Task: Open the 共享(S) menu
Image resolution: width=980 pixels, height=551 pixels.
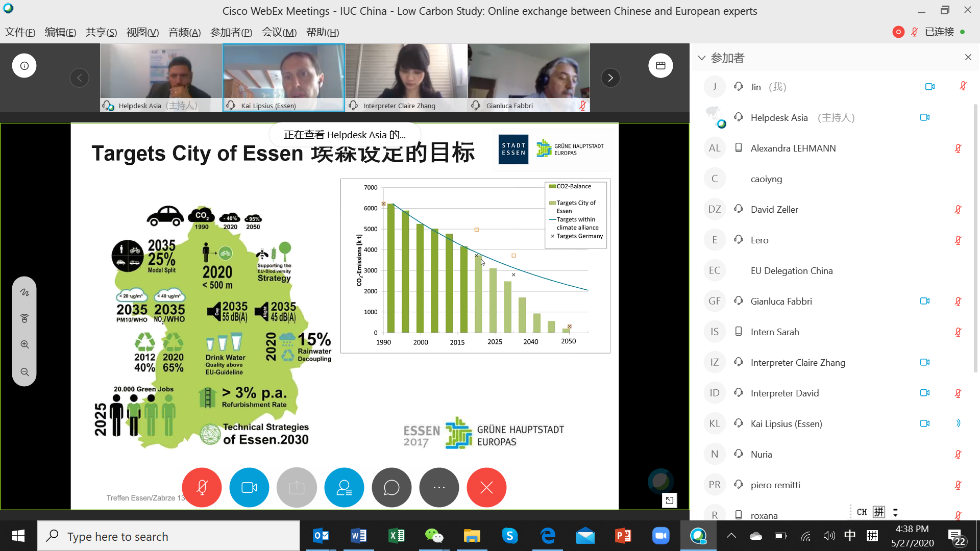Action: click(x=101, y=32)
